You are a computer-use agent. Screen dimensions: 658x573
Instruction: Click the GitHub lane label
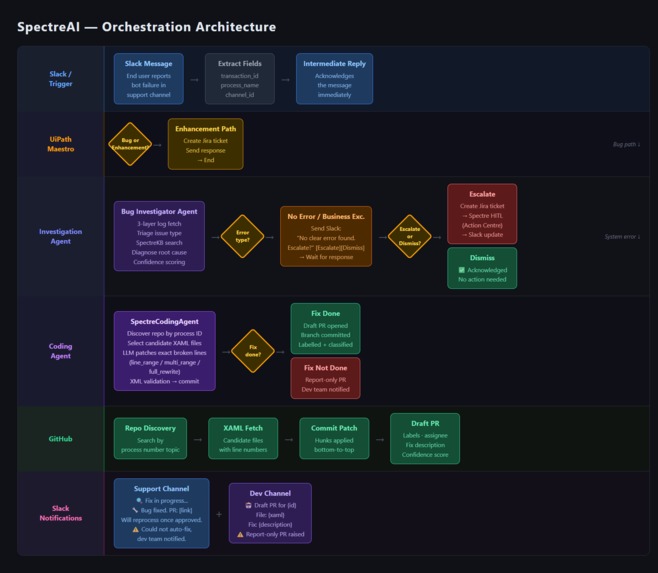[x=60, y=439]
